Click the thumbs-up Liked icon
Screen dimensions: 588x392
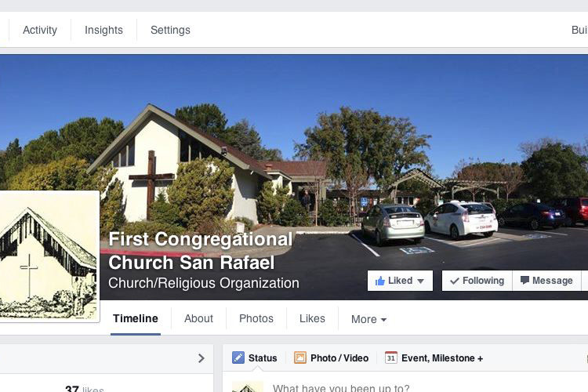[x=380, y=281]
